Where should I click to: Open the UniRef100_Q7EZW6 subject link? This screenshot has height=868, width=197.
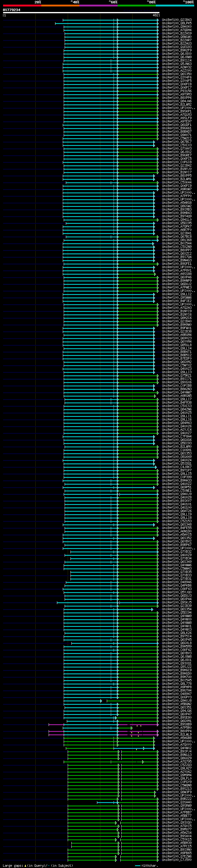tap(177, 857)
